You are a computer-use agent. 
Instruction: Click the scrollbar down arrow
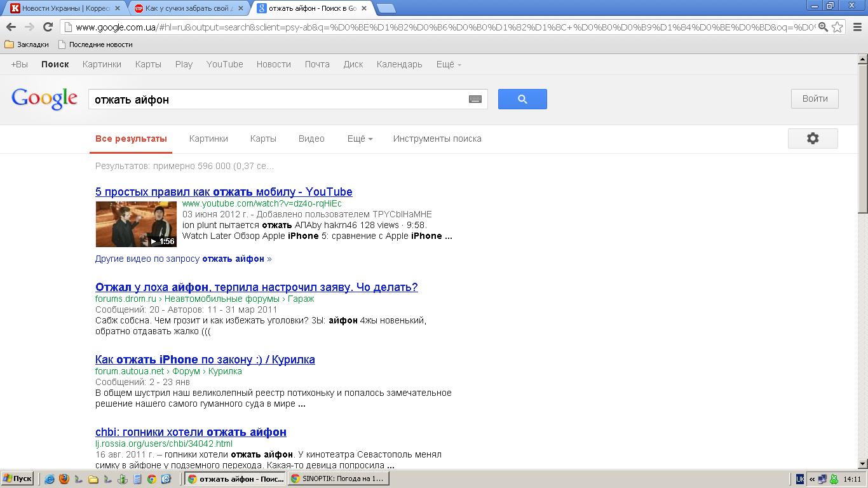pos(862,464)
